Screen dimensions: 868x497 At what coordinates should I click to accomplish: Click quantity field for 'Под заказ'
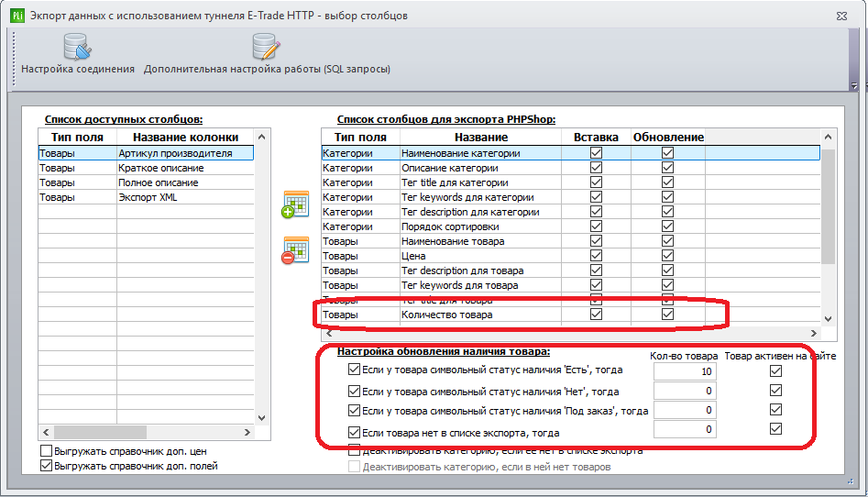685,410
